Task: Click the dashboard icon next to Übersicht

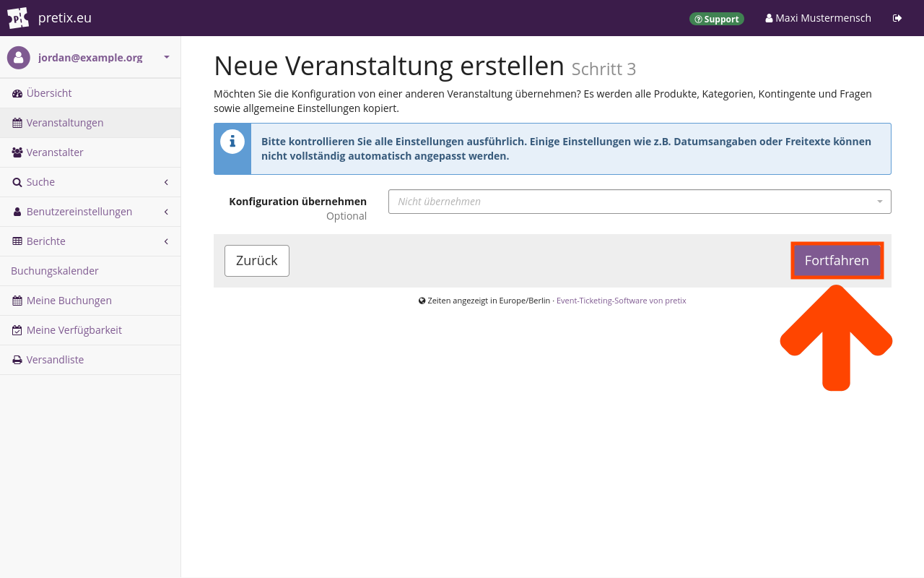Action: [x=17, y=93]
